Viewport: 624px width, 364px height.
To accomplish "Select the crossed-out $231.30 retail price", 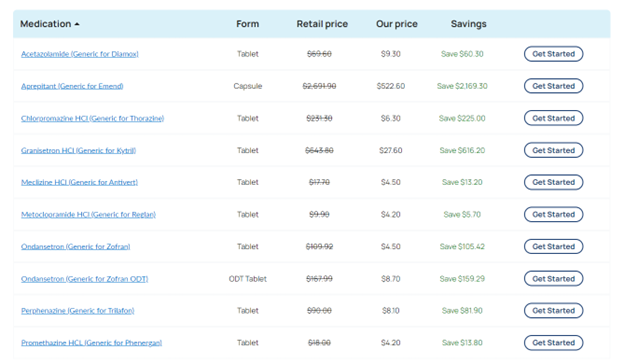I will click(x=319, y=119).
